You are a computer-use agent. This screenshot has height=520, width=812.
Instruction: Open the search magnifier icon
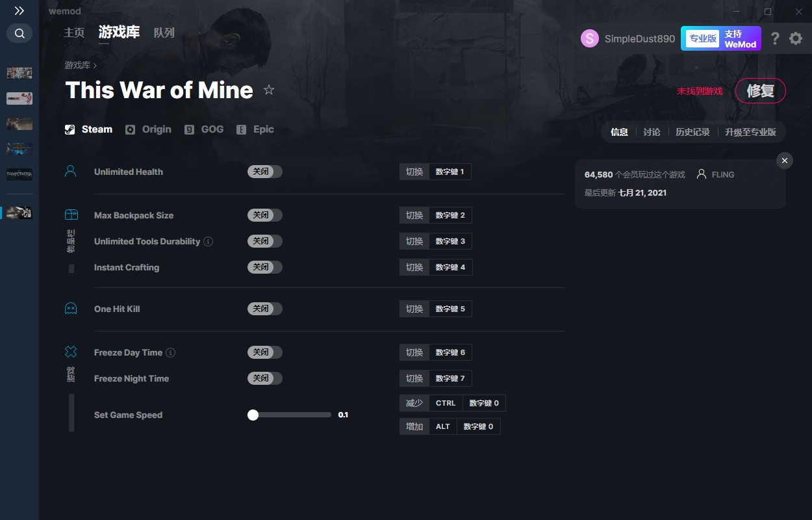tap(19, 33)
